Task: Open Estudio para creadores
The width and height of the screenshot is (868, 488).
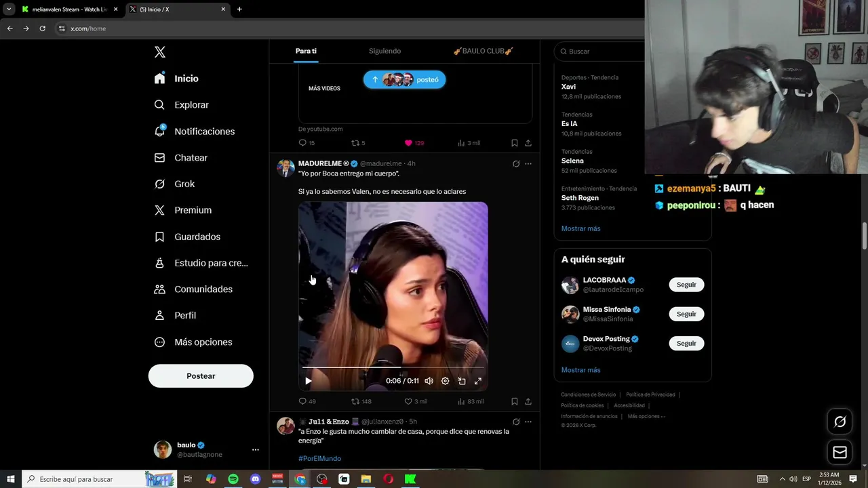Action: 201,263
